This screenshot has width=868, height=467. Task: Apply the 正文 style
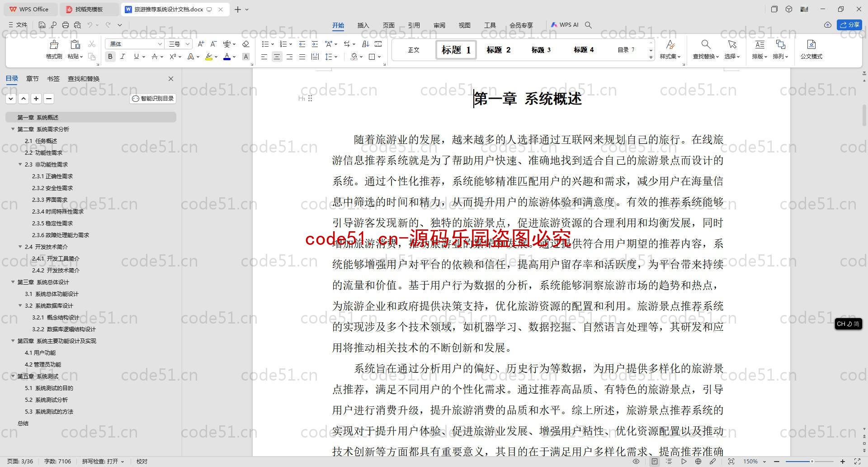(x=413, y=50)
